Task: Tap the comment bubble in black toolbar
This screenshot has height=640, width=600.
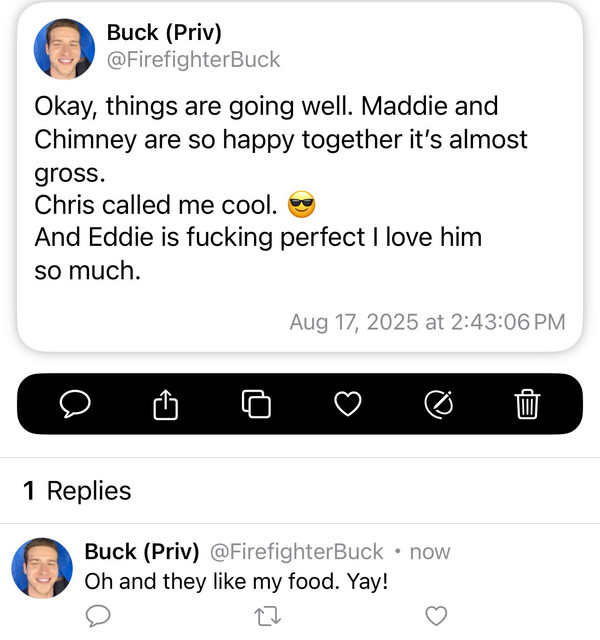Action: coord(75,404)
